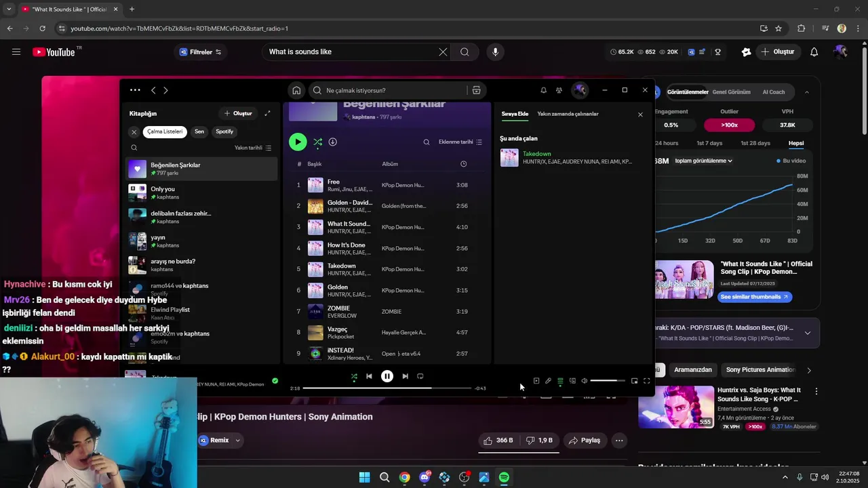This screenshot has height=488, width=868.
Task: Search within the Beğenilen Şarkılar playlist
Action: click(427, 142)
